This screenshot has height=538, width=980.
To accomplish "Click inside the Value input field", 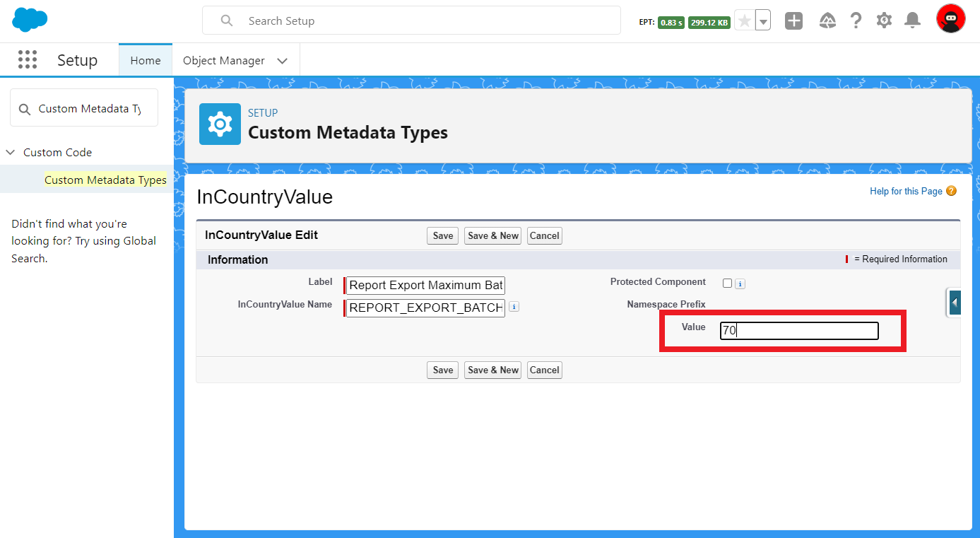I will click(x=798, y=331).
